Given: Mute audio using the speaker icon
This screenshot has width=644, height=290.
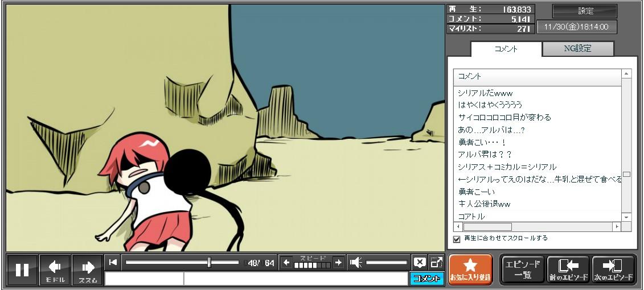Looking at the screenshot, I should (356, 262).
